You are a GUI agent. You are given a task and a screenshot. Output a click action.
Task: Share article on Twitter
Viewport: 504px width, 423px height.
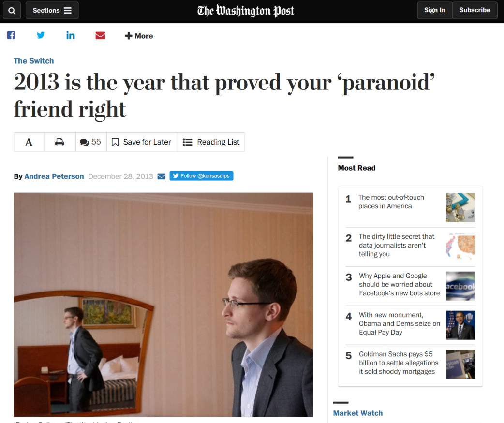tap(41, 35)
